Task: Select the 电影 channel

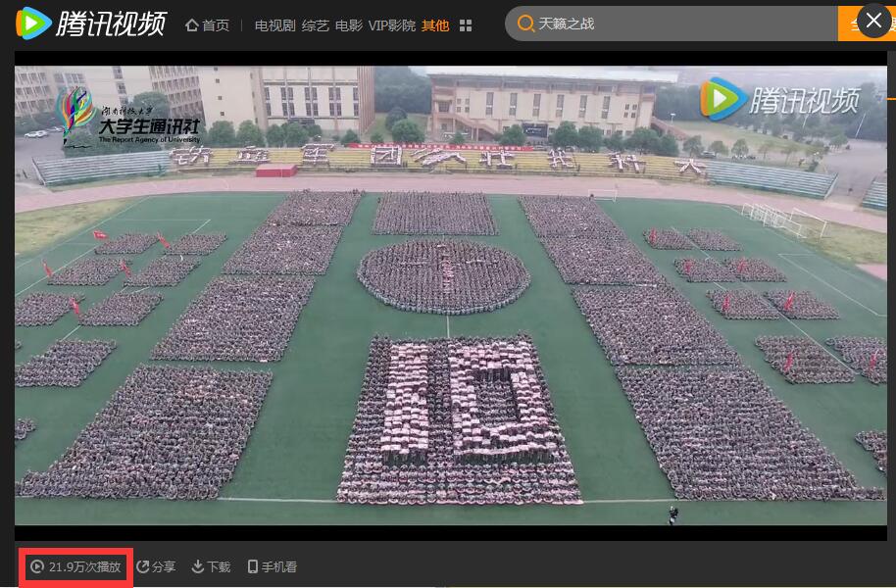Action: [348, 25]
